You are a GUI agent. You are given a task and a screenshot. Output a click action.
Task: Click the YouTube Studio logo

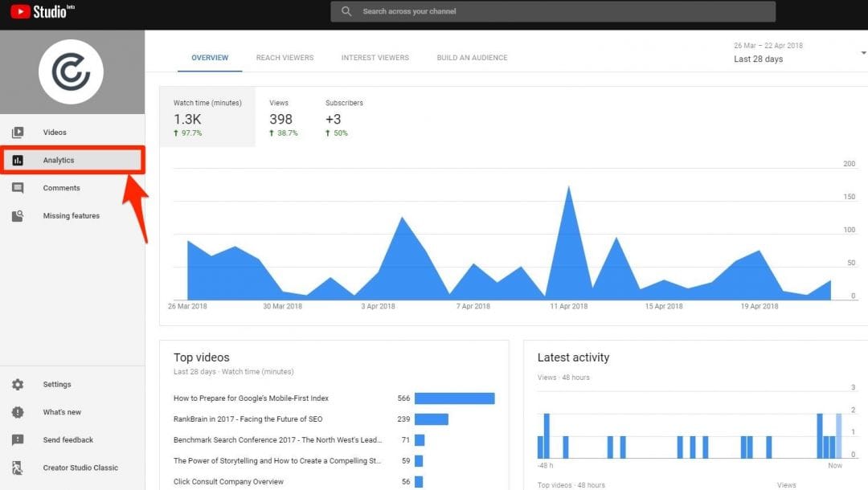pyautogui.click(x=42, y=11)
